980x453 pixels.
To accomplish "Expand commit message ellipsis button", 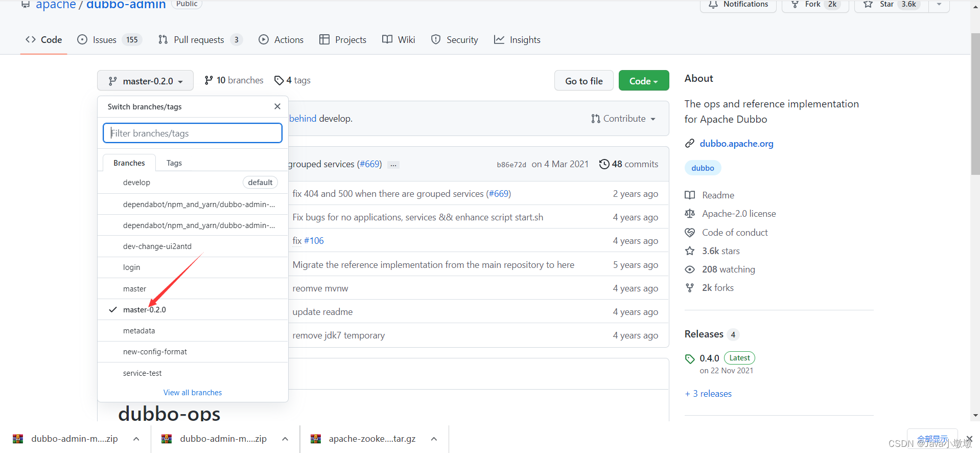I will point(393,165).
